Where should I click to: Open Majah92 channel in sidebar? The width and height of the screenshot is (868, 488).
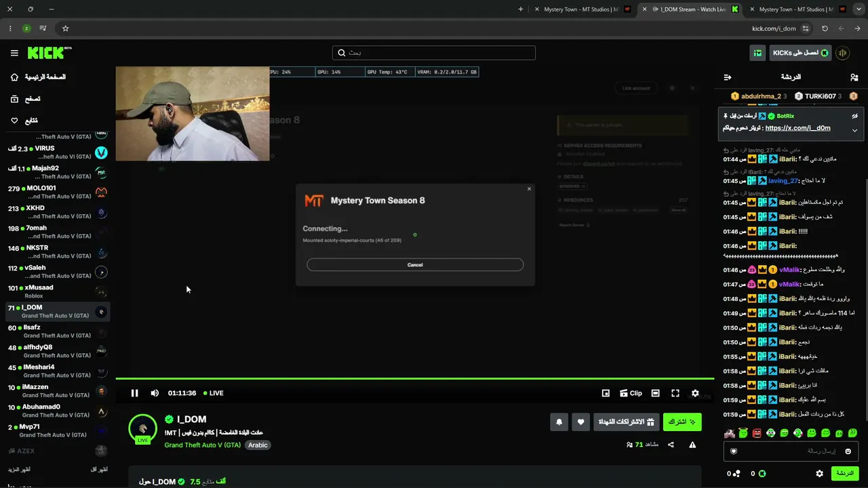click(57, 173)
